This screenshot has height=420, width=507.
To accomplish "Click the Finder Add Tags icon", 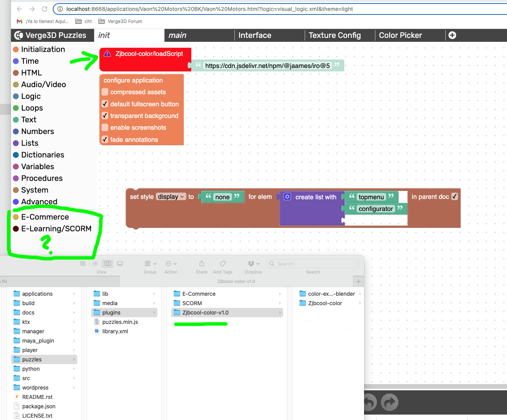I will 223,264.
